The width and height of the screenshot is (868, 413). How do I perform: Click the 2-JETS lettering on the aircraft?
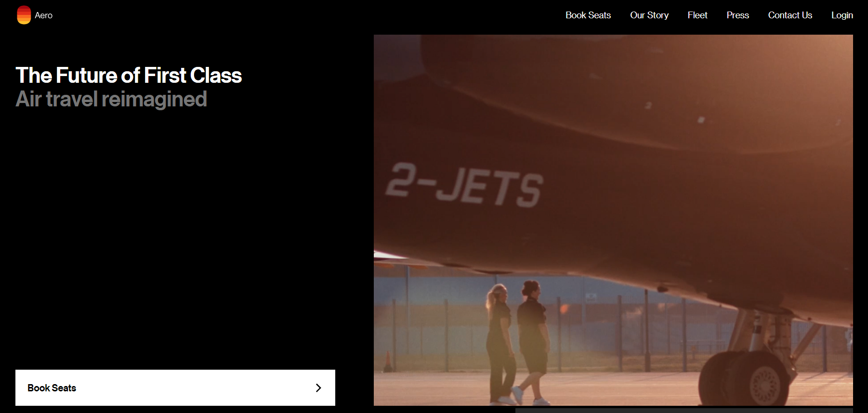[464, 186]
